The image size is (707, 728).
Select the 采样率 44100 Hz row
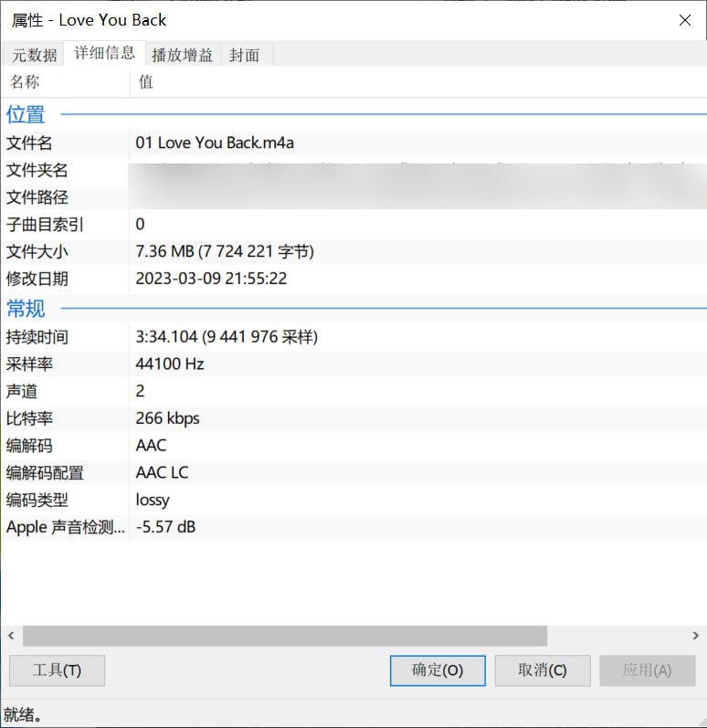(170, 364)
